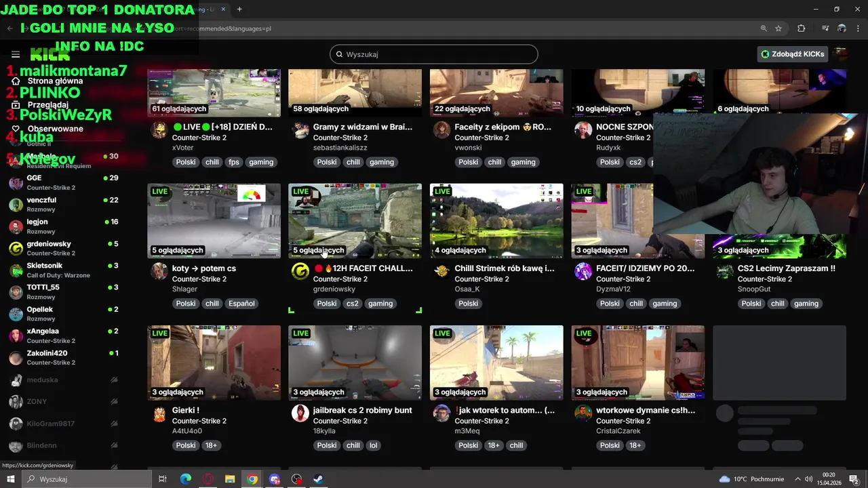Click the Chrome extensions puzzle icon
The image size is (868, 488).
coord(802,28)
